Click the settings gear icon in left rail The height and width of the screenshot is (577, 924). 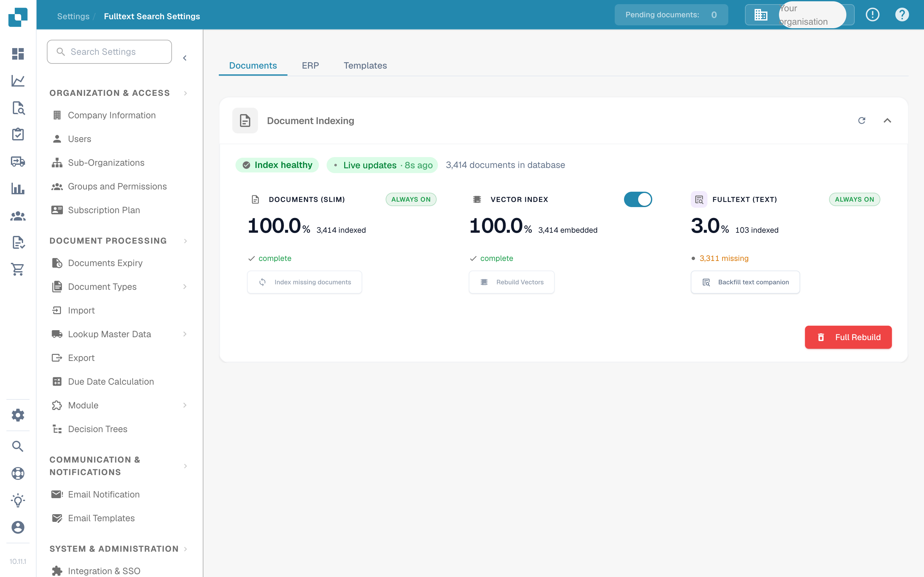18,415
